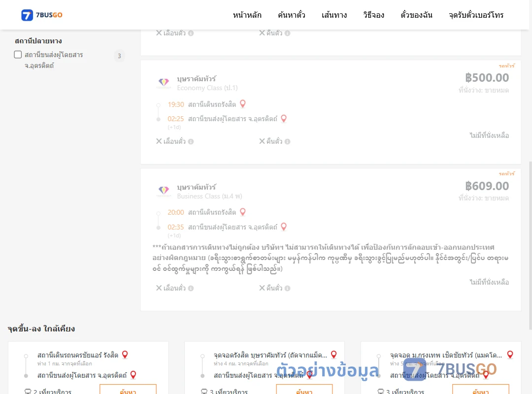Click the map pin beside 02:35 arrival station
The width and height of the screenshot is (532, 394).
point(284,227)
